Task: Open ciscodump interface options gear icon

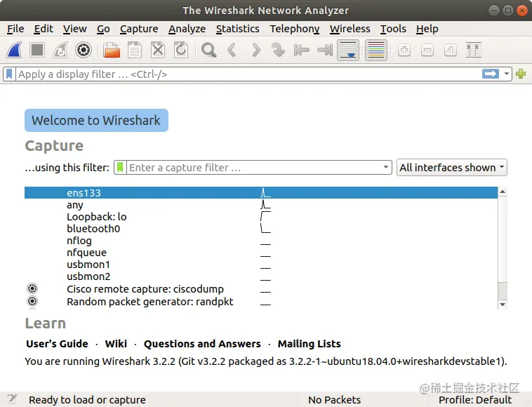Action: point(32,288)
